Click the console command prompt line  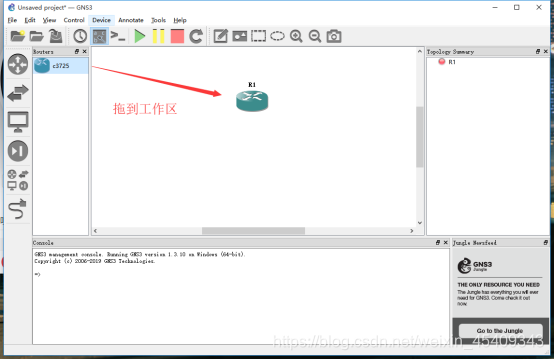point(38,275)
